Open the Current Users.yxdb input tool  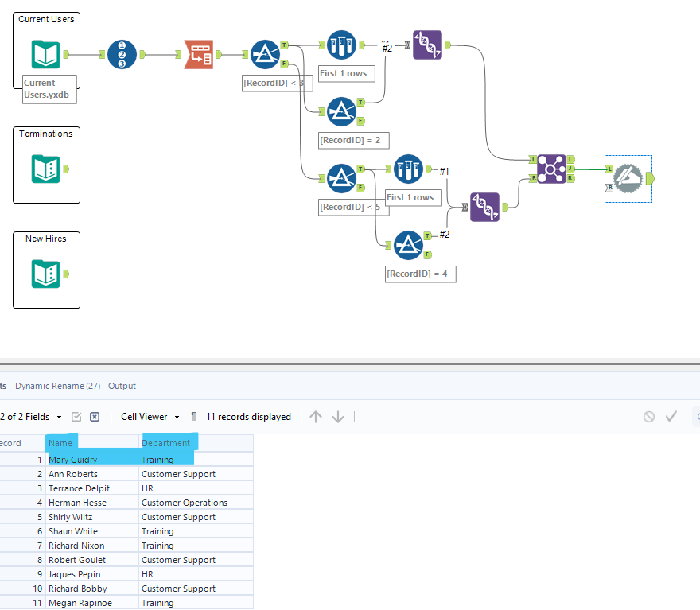[45, 56]
